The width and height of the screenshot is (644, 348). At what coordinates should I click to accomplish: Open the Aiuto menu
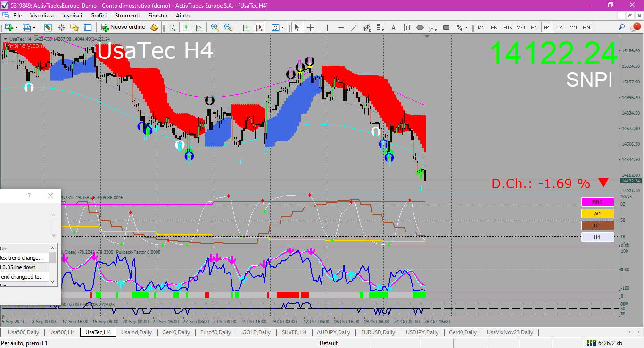click(182, 16)
